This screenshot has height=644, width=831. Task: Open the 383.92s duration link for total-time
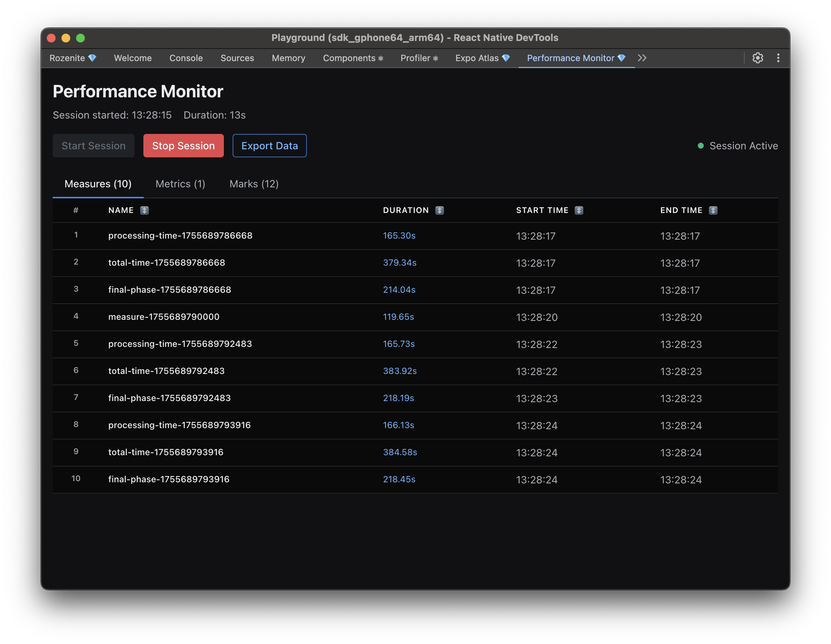pyautogui.click(x=399, y=371)
